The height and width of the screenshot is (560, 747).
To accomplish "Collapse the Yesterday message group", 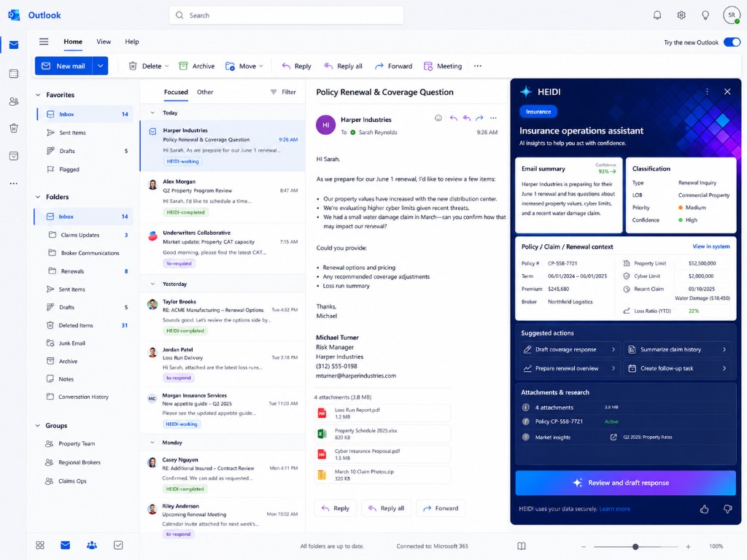I will pos(152,284).
